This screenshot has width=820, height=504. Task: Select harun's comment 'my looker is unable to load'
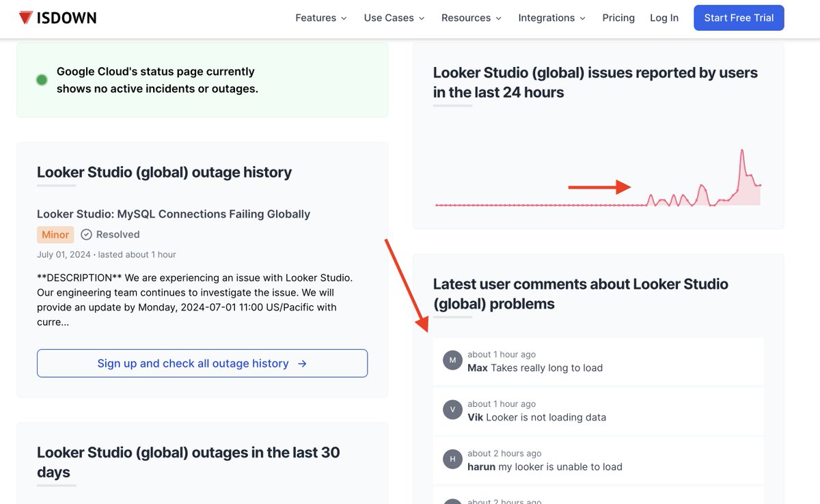point(560,467)
